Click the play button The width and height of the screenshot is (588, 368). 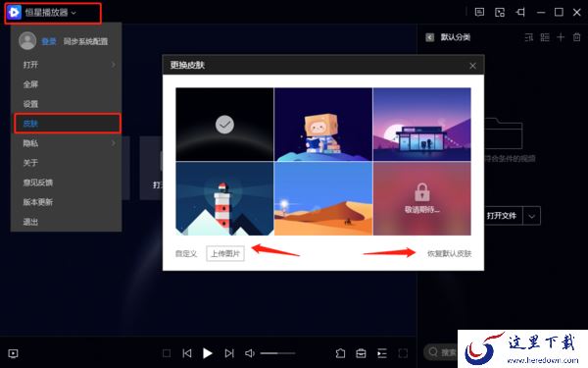click(208, 353)
